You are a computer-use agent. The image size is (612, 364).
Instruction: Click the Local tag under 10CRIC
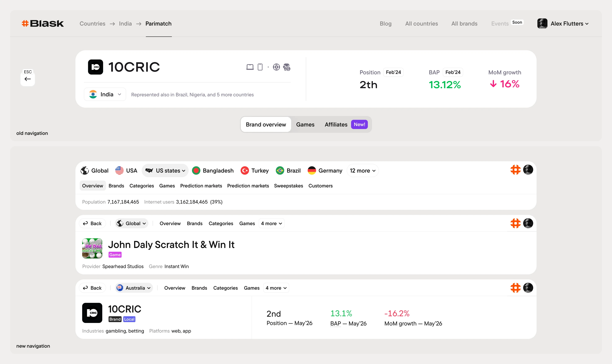point(129,319)
